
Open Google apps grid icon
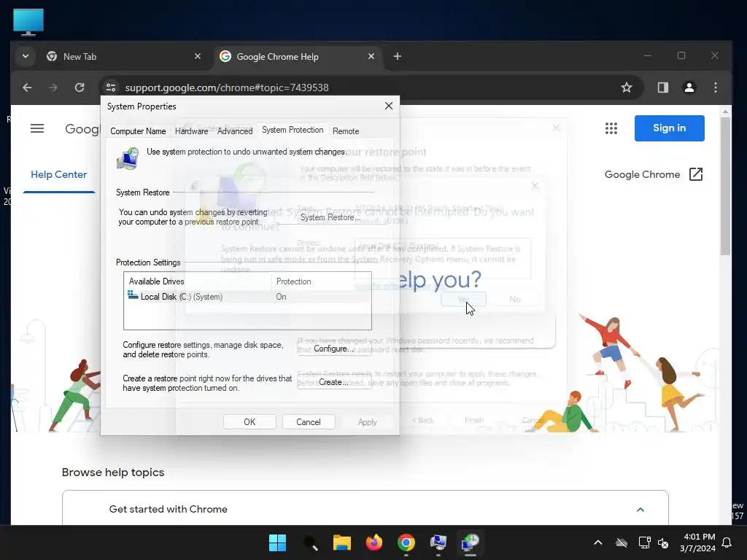611,128
